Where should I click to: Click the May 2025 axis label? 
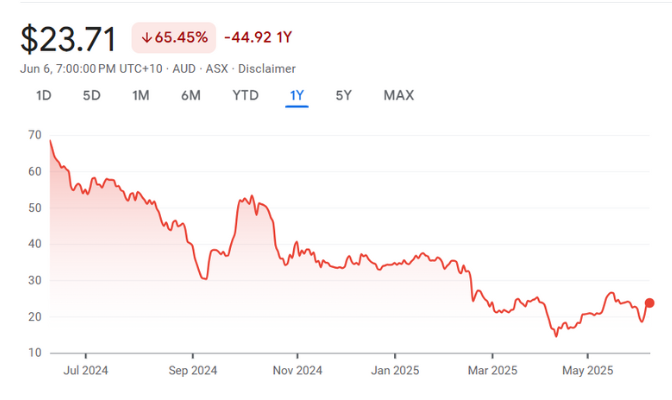pos(587,370)
